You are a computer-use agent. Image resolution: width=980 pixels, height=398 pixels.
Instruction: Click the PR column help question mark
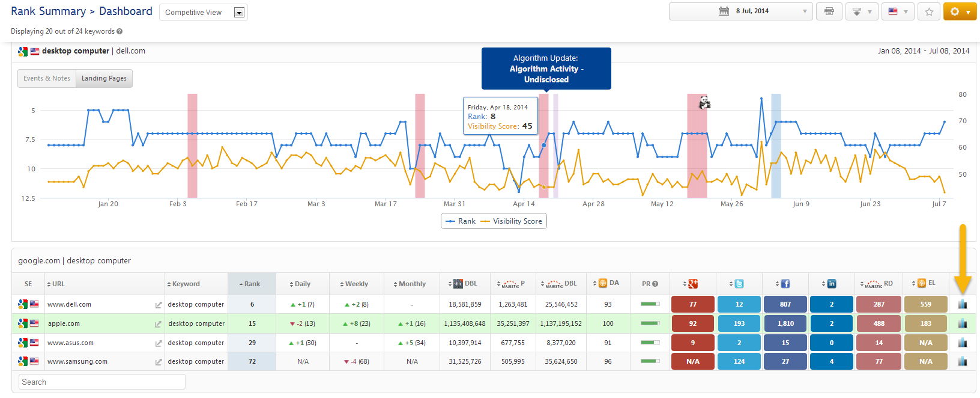[x=655, y=284]
